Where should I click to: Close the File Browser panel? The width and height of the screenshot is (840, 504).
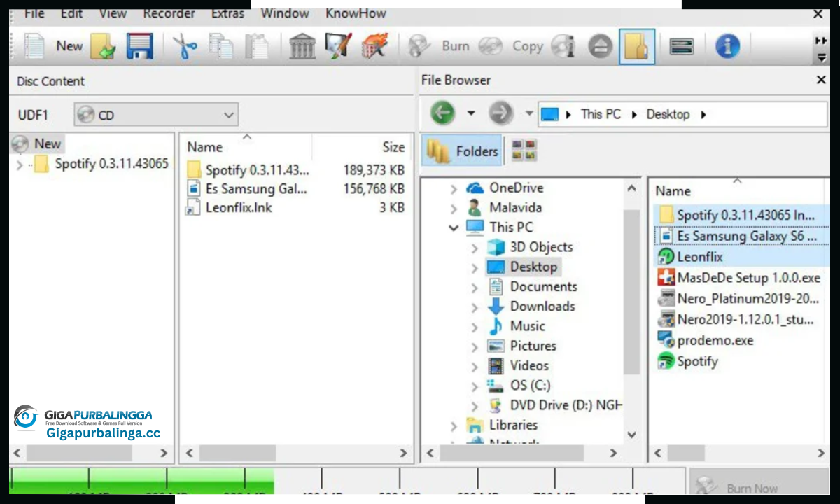click(821, 80)
